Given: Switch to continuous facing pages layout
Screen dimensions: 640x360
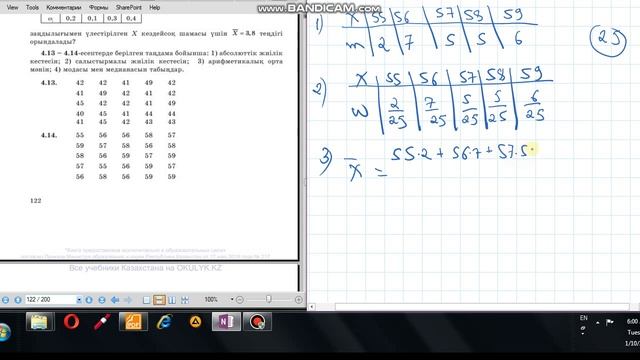Looking at the screenshot, I should tap(185, 300).
